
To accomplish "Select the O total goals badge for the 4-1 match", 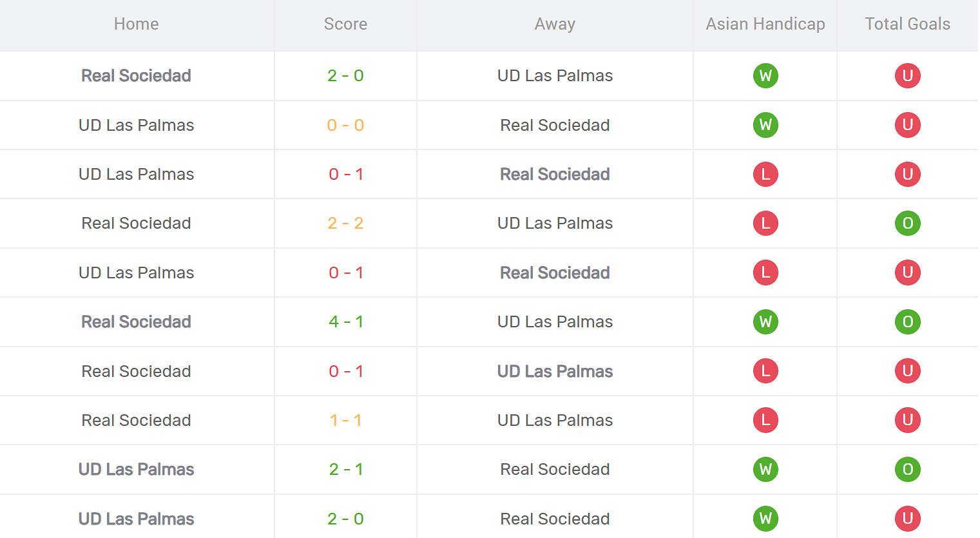I will click(x=907, y=322).
